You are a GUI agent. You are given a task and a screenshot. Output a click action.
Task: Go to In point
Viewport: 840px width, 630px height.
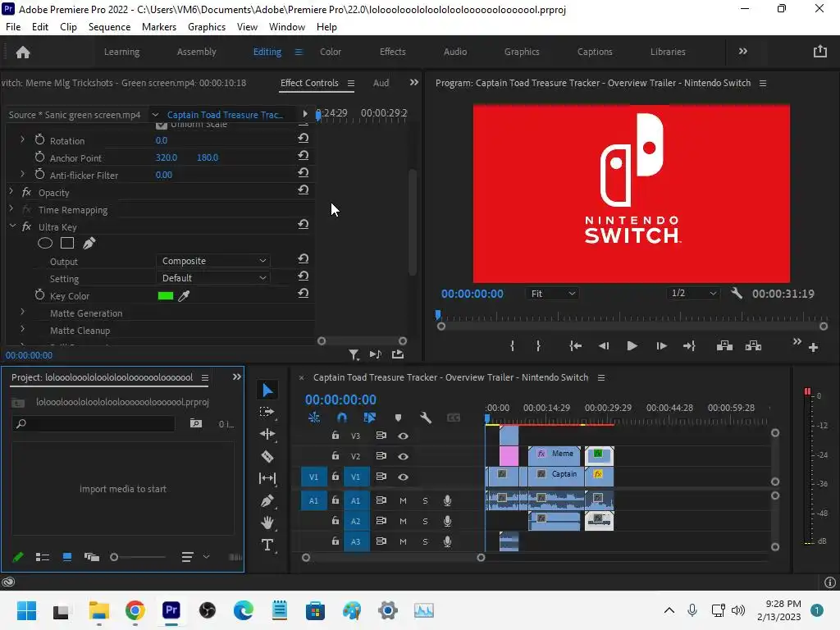coord(575,346)
